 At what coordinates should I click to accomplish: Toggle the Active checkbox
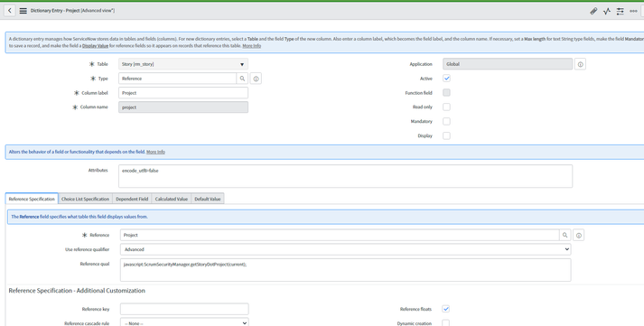tap(446, 79)
